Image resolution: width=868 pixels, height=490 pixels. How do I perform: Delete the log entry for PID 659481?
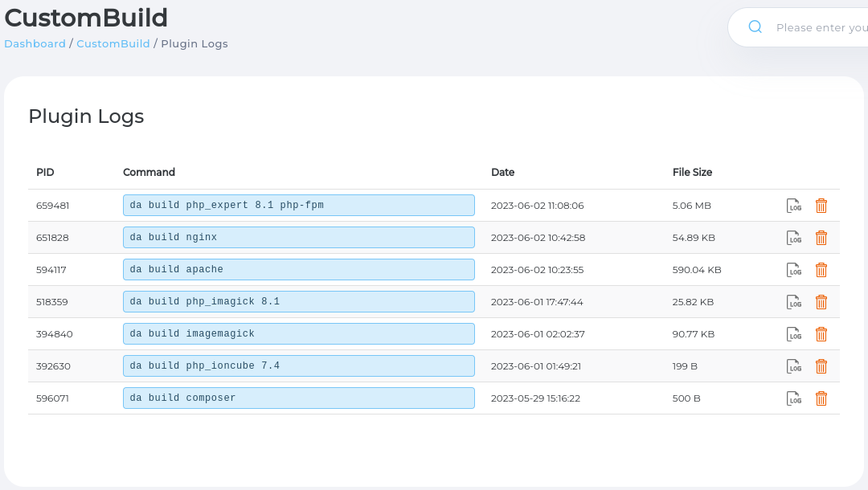click(821, 205)
